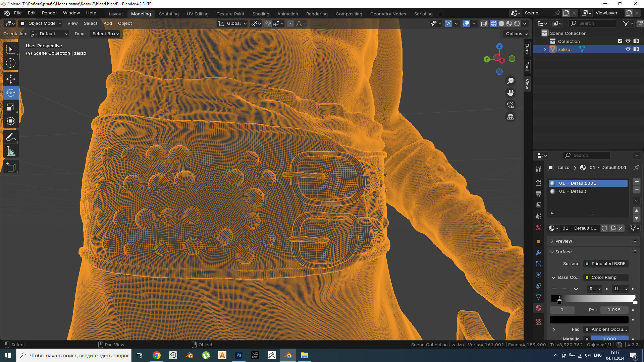Click the black color swatch below ramp

pos(589,320)
